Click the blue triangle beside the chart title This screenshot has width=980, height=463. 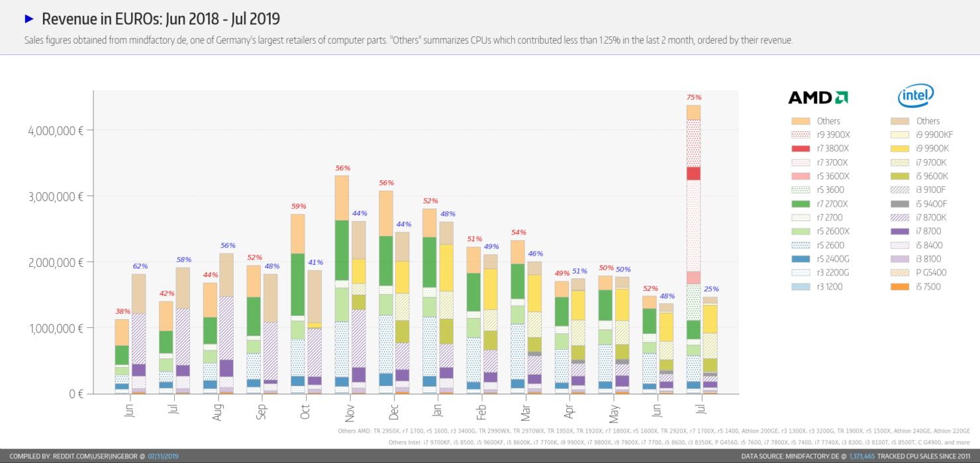(29, 19)
